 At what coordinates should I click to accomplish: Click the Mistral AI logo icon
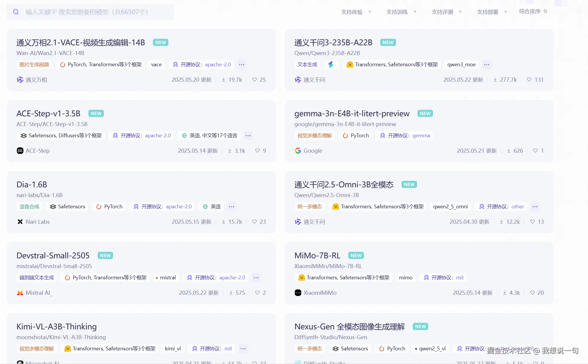pos(20,293)
